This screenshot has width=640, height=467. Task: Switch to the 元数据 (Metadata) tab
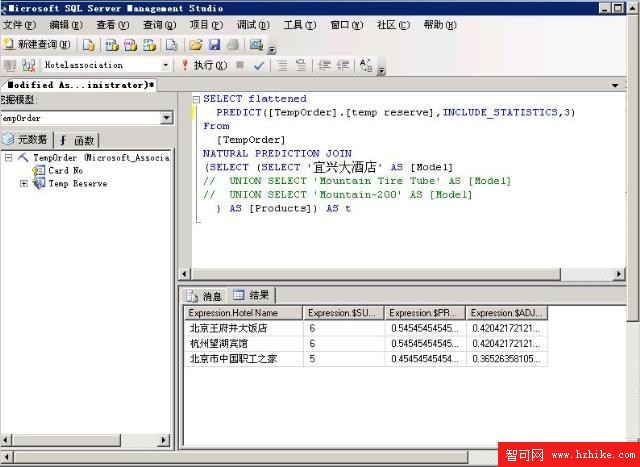26,140
